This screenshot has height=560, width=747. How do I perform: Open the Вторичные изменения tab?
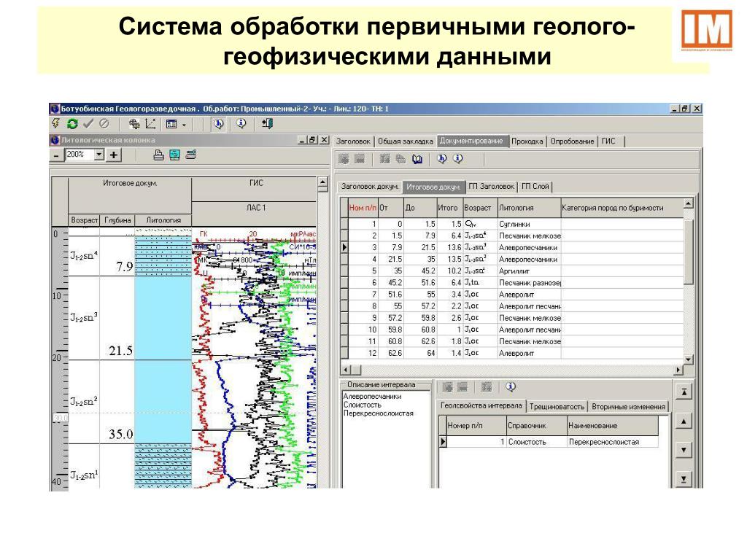[628, 407]
